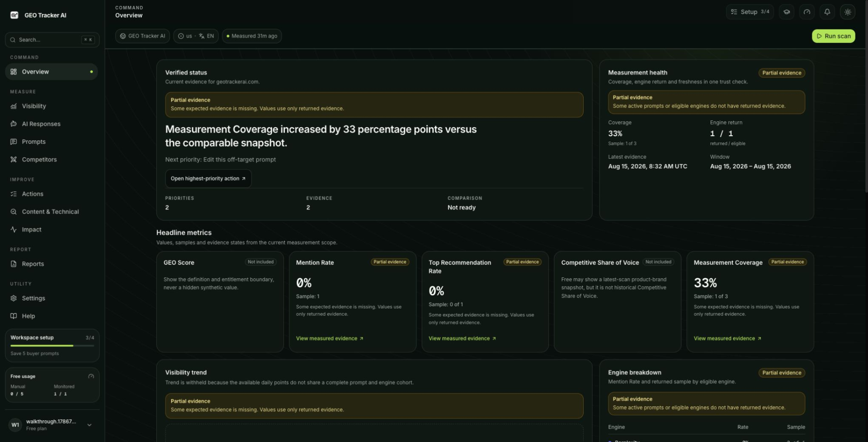
Task: Open the Visibility page
Action: (x=52, y=106)
